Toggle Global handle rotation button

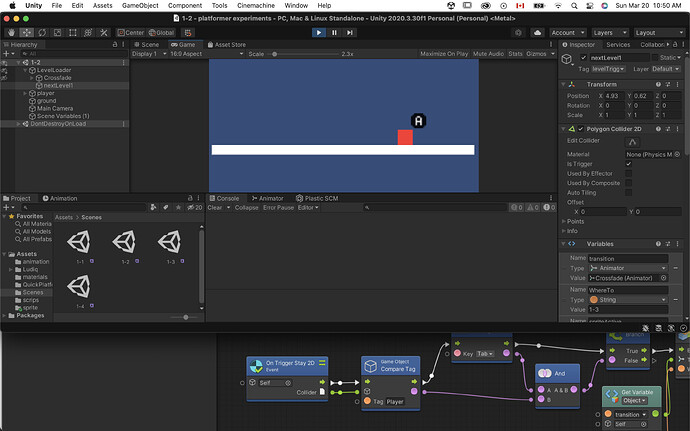[161, 33]
